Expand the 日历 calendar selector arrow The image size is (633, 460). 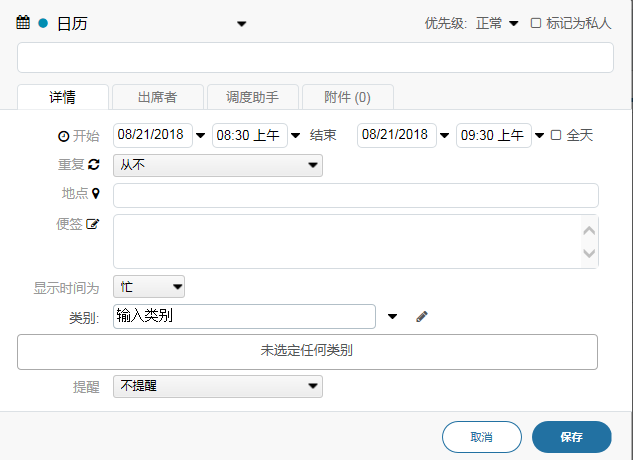tap(241, 24)
